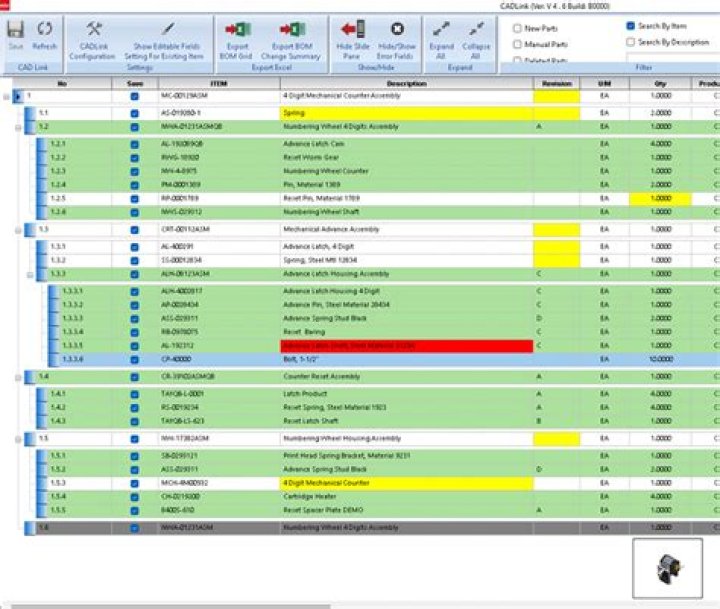Sort by the Revision column header
Viewport: 720px width, 609px height.
557,84
